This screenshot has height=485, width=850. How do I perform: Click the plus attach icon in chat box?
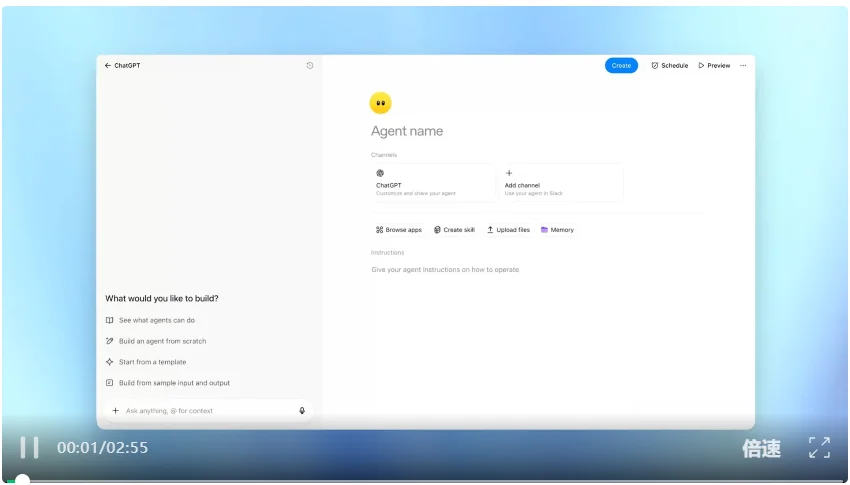(x=115, y=411)
